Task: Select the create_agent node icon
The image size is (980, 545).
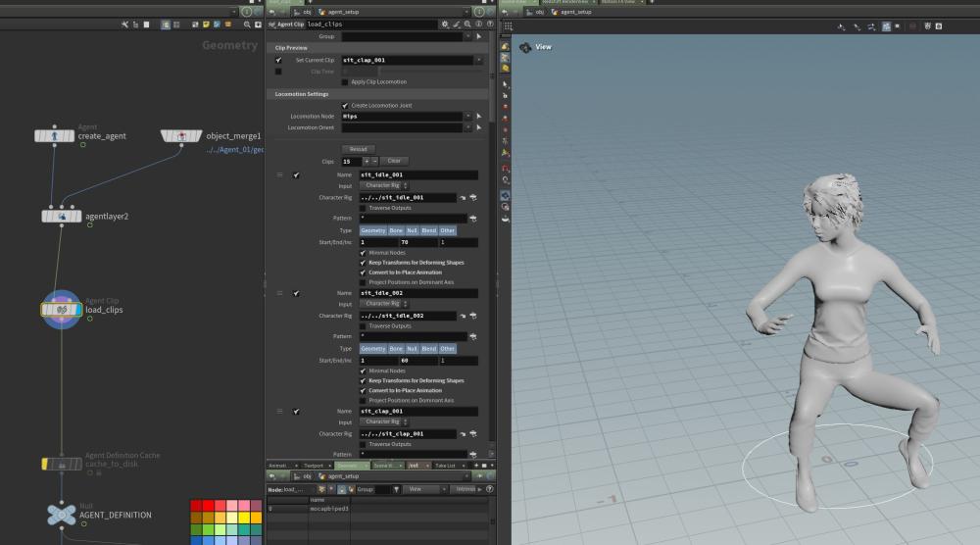Action: (x=56, y=135)
